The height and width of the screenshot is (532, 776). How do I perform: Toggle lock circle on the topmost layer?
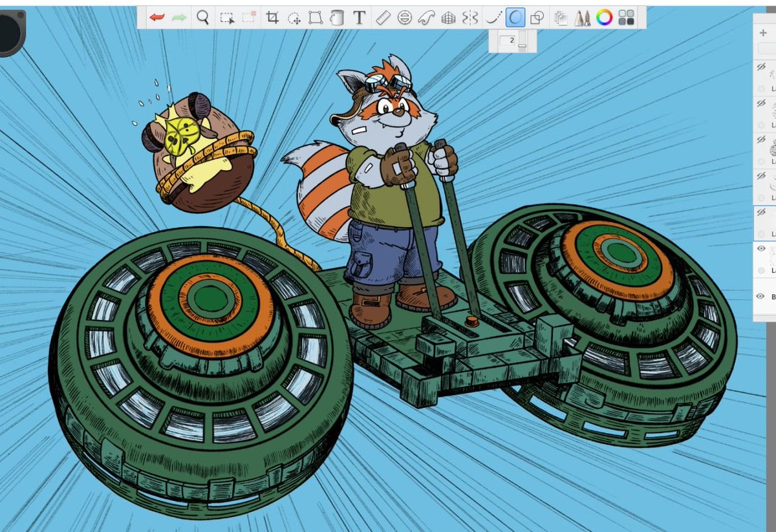pos(761,89)
